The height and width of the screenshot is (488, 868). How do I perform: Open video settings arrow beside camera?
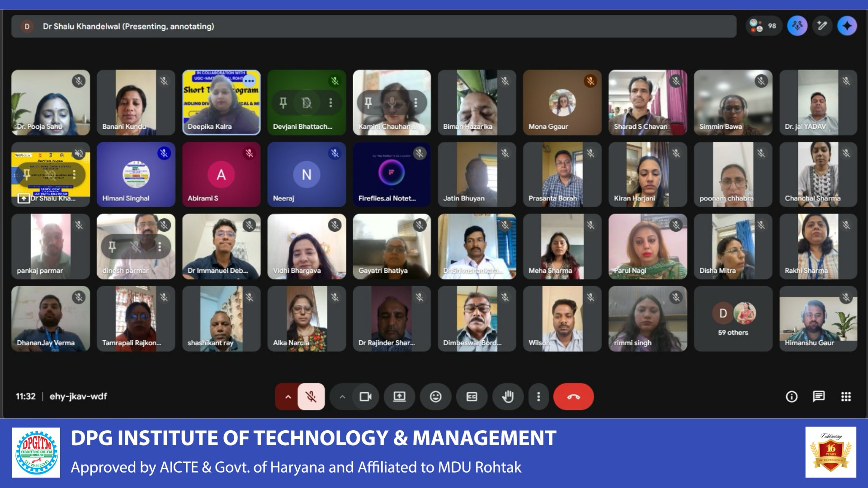pos(342,397)
